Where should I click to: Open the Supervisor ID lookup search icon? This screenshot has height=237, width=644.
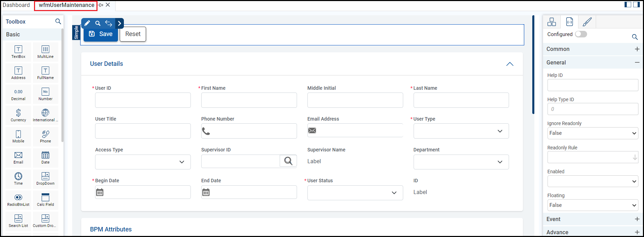pyautogui.click(x=288, y=161)
